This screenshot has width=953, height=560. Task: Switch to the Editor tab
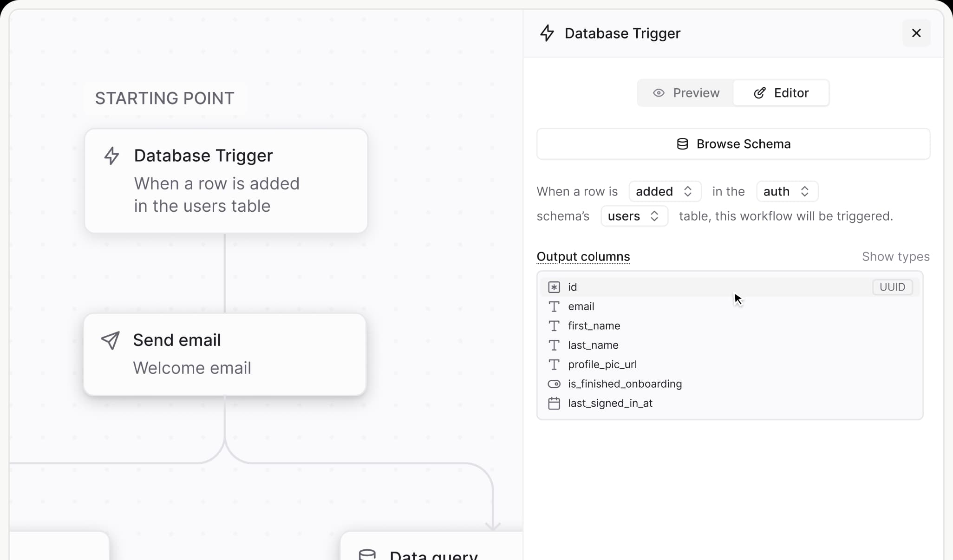(781, 93)
